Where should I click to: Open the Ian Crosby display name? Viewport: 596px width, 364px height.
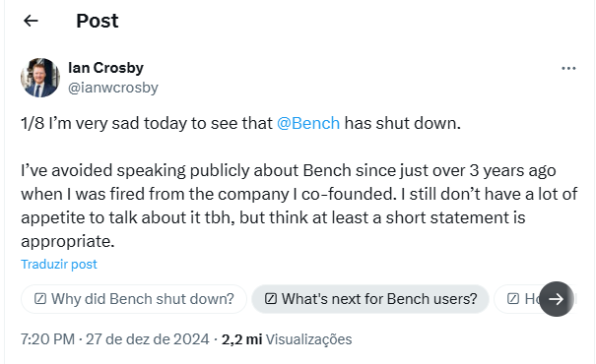(105, 68)
